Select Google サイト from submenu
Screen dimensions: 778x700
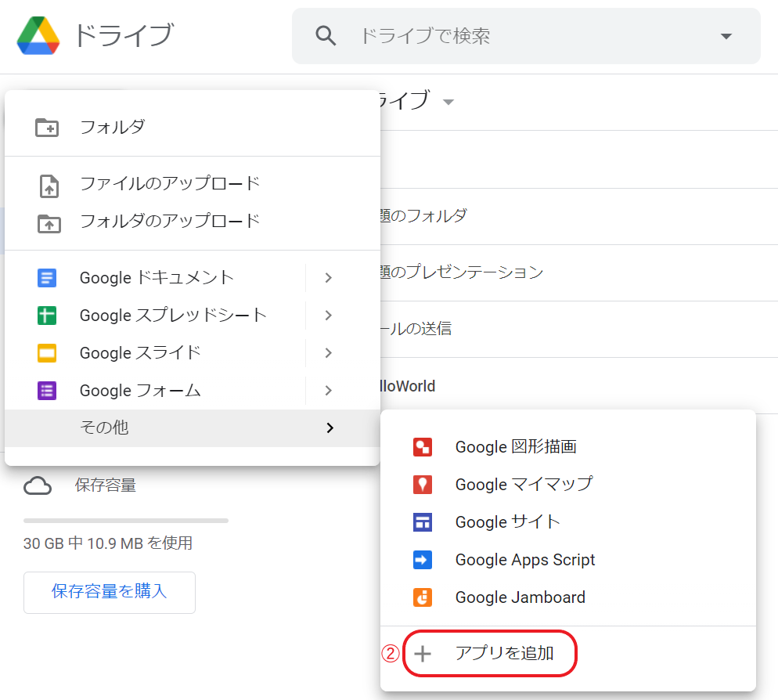click(568, 522)
